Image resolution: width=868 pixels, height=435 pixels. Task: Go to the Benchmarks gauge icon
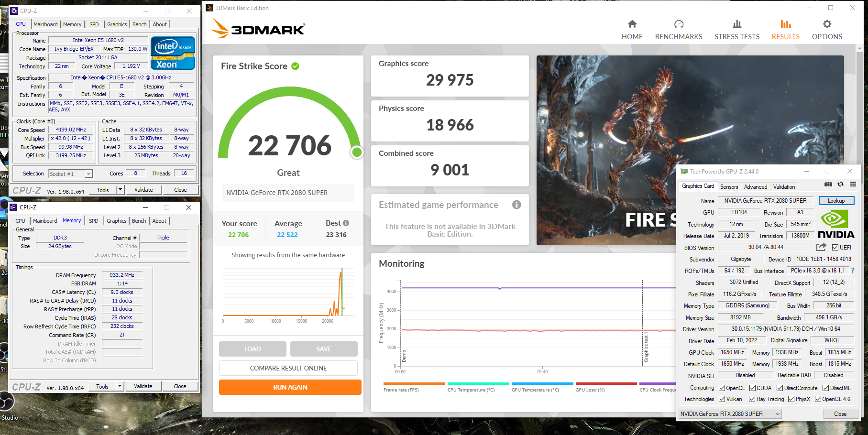(x=678, y=24)
